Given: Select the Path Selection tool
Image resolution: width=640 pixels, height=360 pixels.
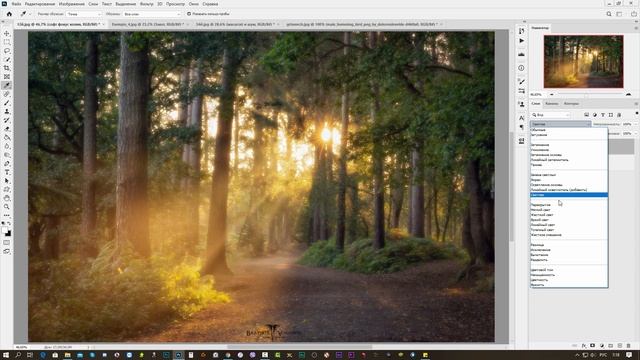Looking at the screenshot, I should (x=7, y=181).
